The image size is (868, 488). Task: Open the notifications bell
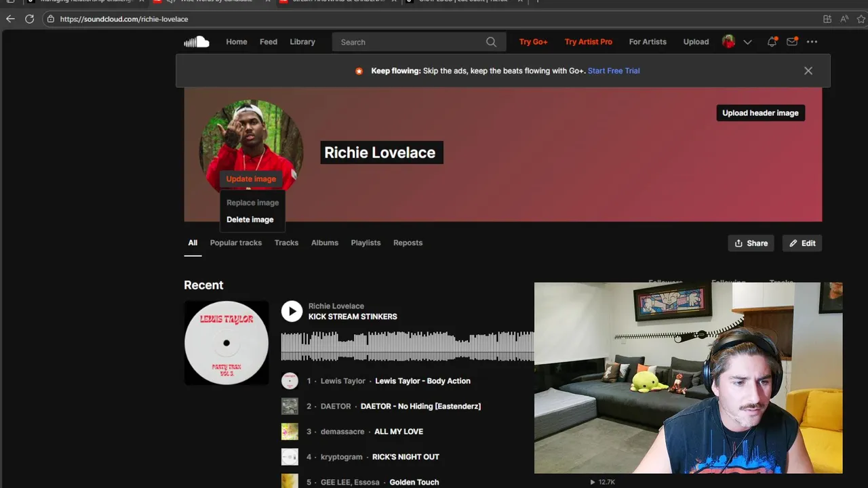click(x=772, y=42)
